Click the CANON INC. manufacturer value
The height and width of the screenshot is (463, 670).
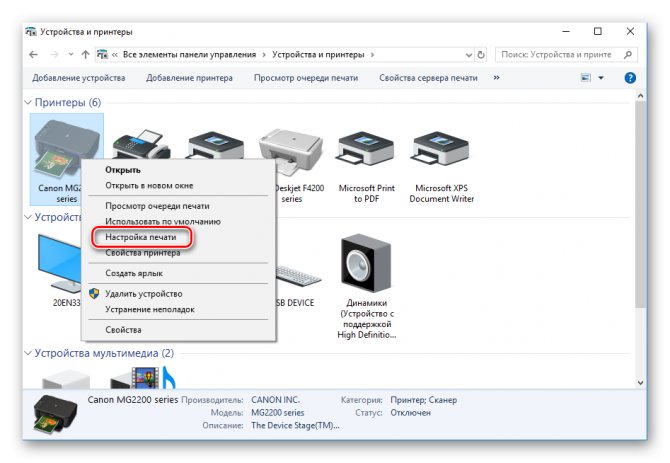click(x=276, y=400)
